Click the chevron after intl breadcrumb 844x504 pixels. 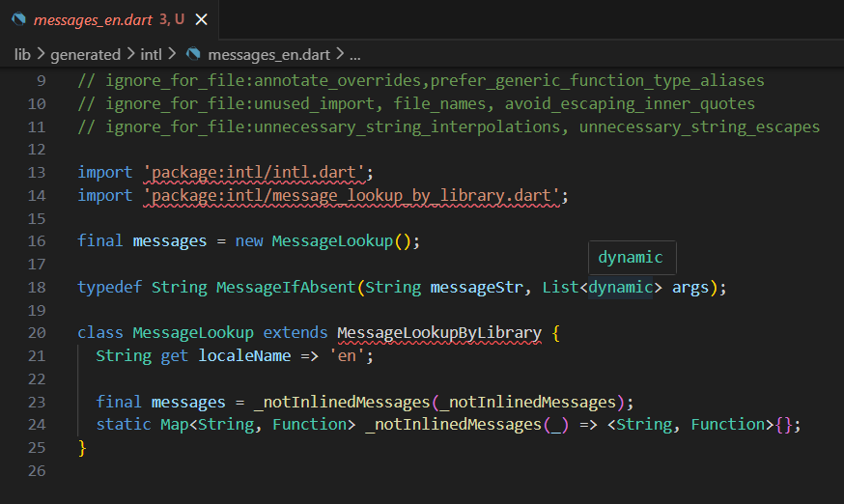[x=172, y=54]
